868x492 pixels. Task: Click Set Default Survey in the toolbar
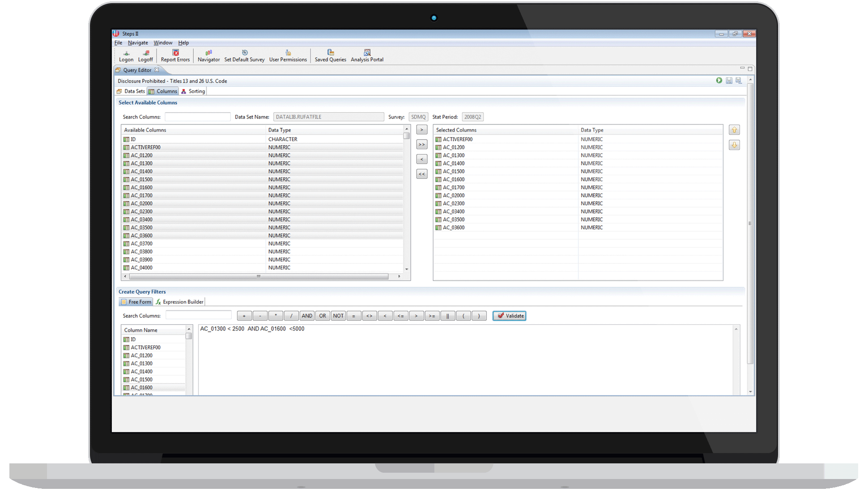[244, 55]
